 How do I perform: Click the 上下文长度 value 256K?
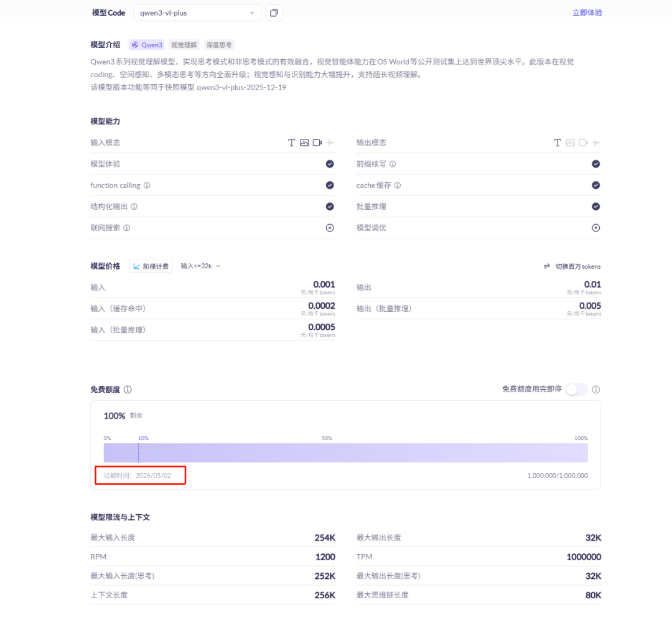tap(325, 595)
